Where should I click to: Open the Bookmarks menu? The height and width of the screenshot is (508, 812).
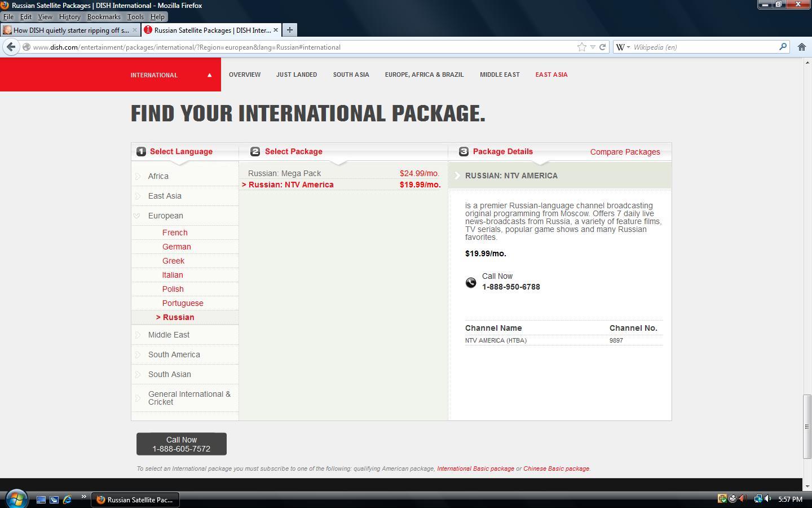tap(104, 17)
